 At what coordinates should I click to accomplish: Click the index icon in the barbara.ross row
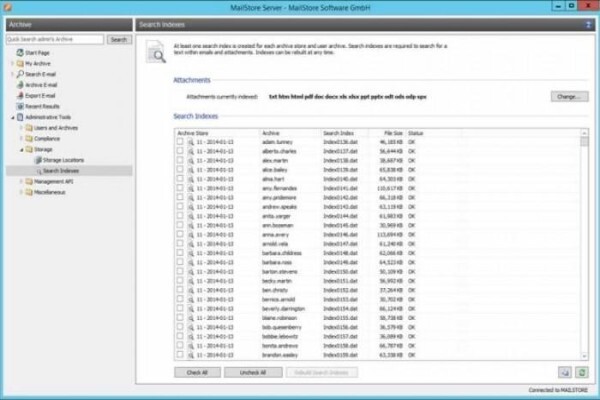pyautogui.click(x=191, y=263)
